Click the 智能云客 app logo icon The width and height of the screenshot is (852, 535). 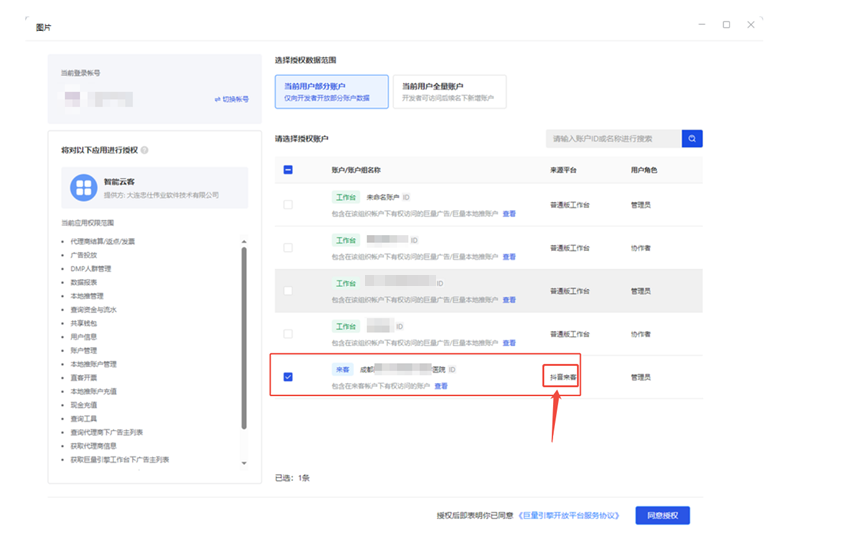coord(83,187)
